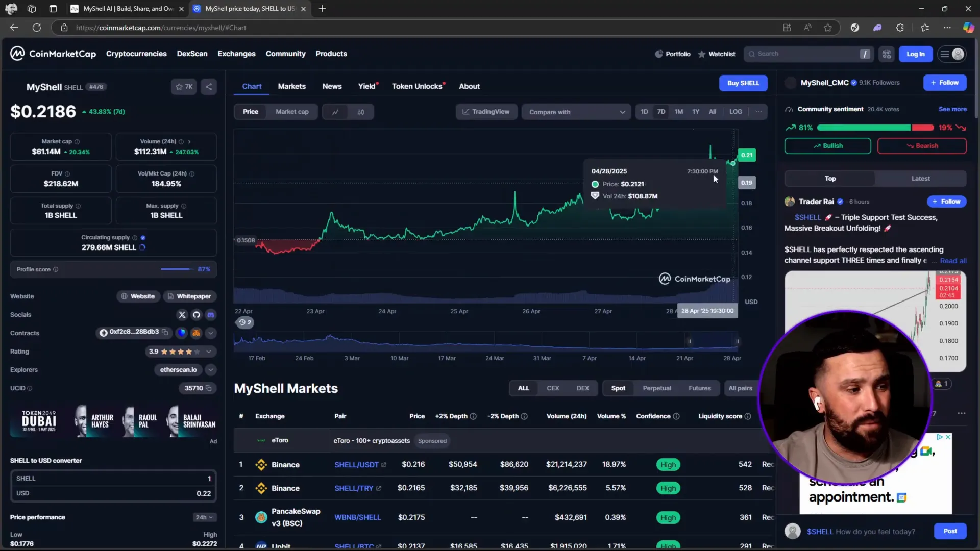This screenshot has width=980, height=551.
Task: Filter markets by DEX
Action: [x=583, y=388]
